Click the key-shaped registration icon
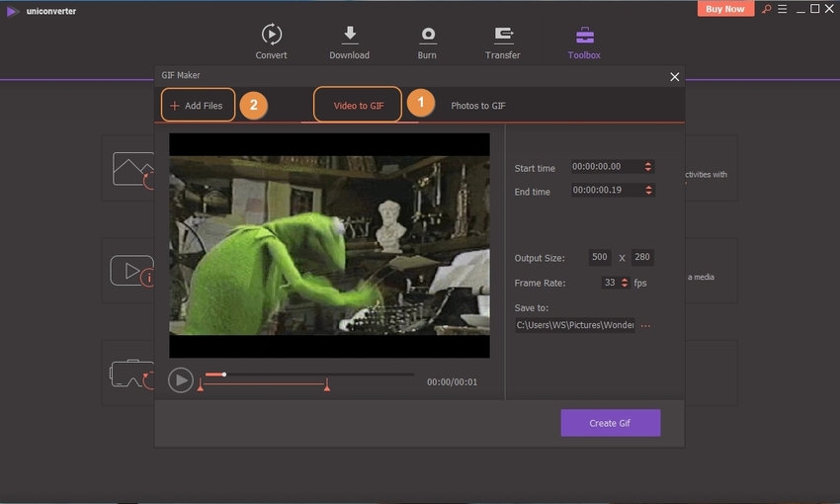Screen dimensions: 840x504 pyautogui.click(x=766, y=9)
